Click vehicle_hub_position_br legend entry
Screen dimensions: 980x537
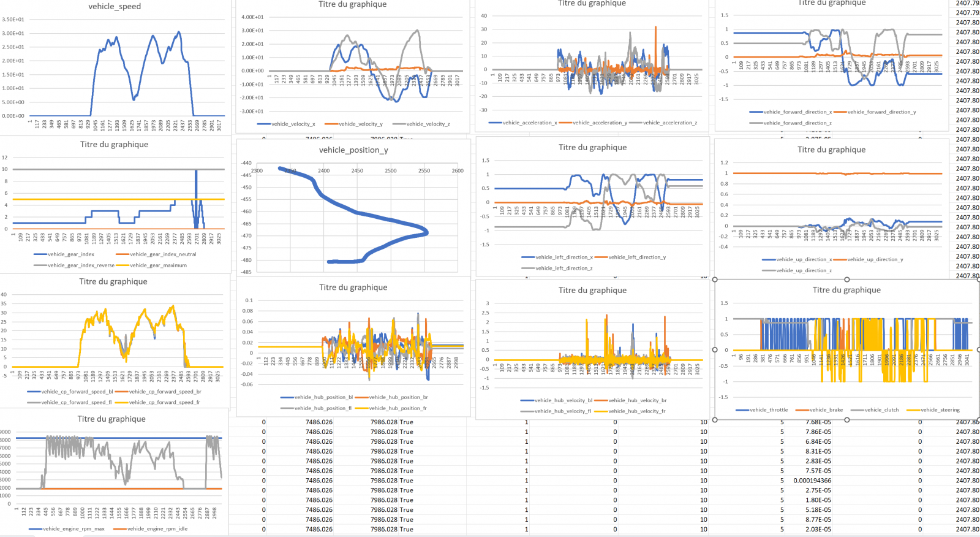point(391,397)
